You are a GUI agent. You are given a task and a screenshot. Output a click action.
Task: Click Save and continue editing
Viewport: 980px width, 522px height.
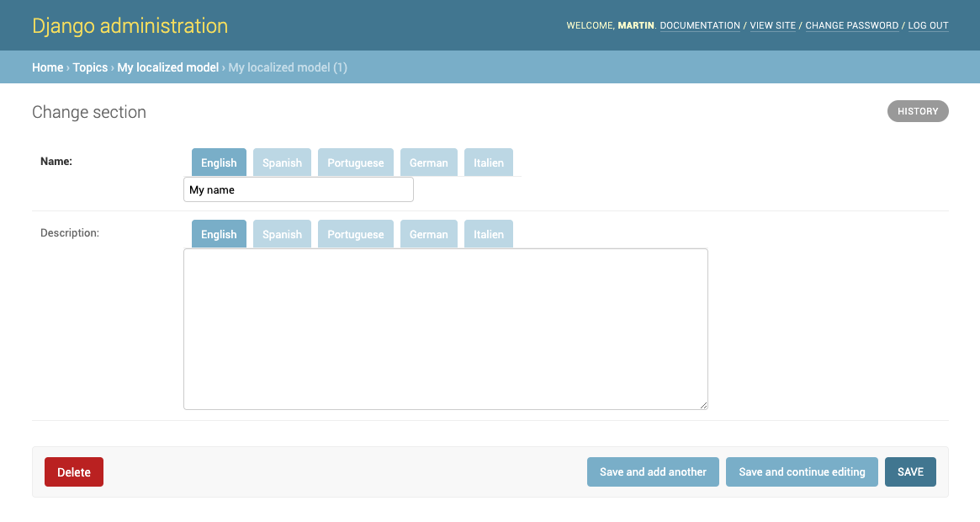(x=802, y=472)
